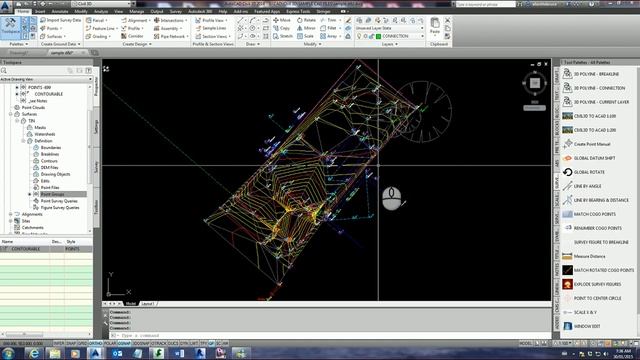
Task: Click the 3D Polyline - Breakline tool
Action: 591,74
